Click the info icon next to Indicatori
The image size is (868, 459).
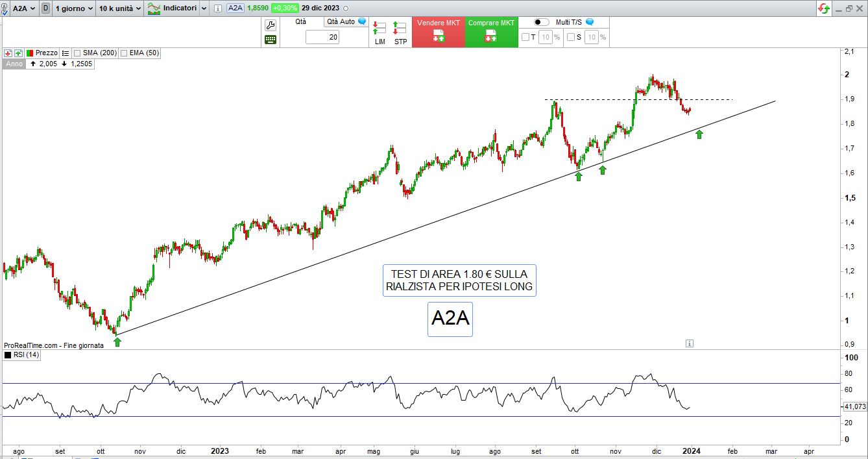click(x=217, y=8)
